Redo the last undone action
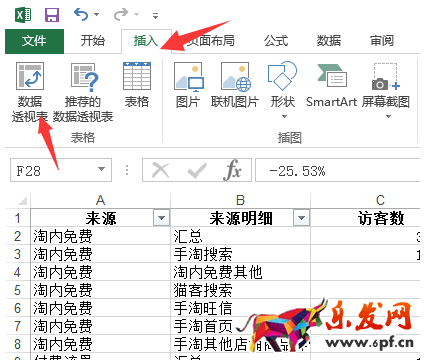 pos(121,14)
